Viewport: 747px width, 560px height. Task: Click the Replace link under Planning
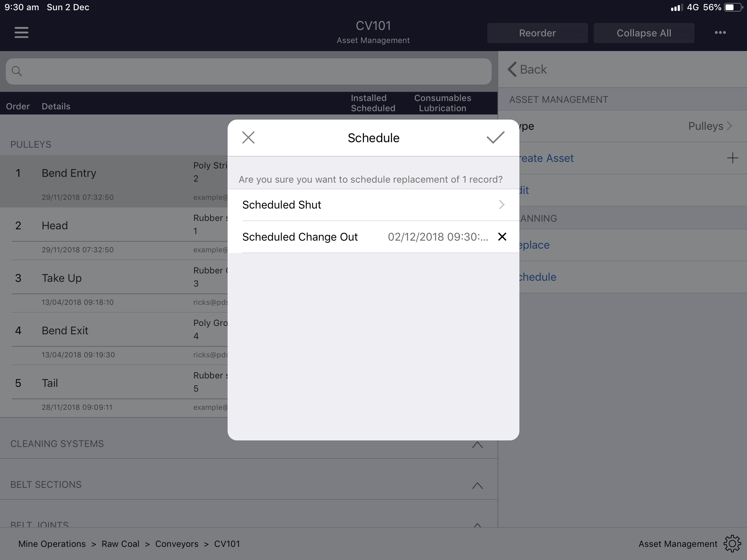(x=534, y=245)
